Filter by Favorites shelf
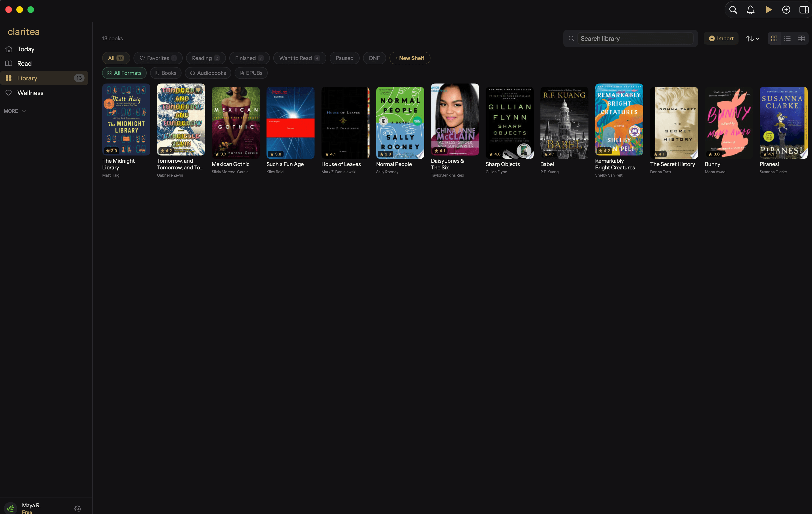 coord(158,58)
